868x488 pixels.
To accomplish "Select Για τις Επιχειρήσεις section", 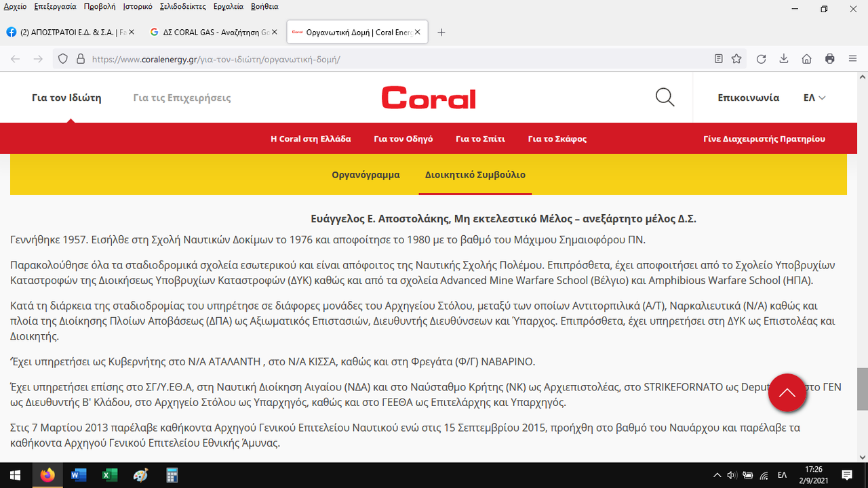I will 182,98.
